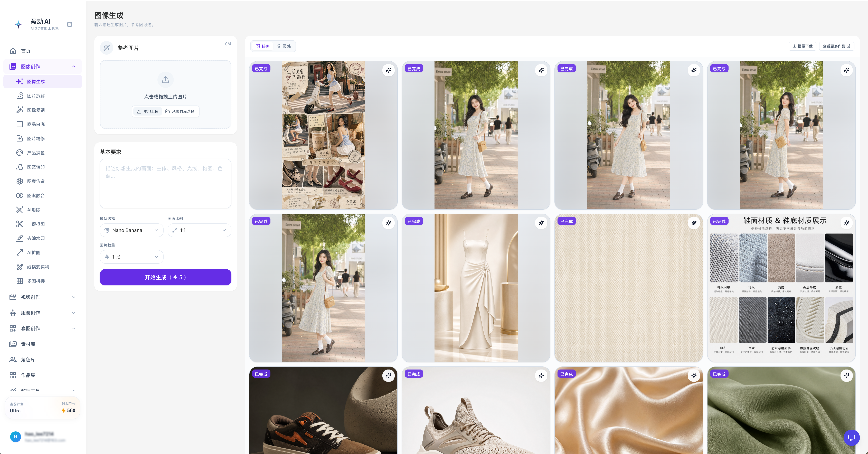Switch to the 灵感 tab
The height and width of the screenshot is (454, 868).
(284, 46)
